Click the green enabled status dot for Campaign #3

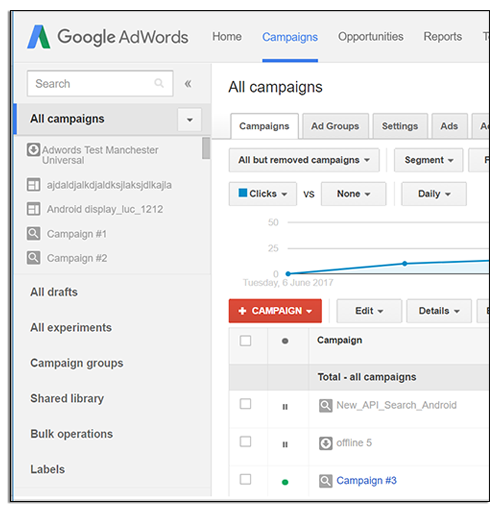(x=285, y=482)
